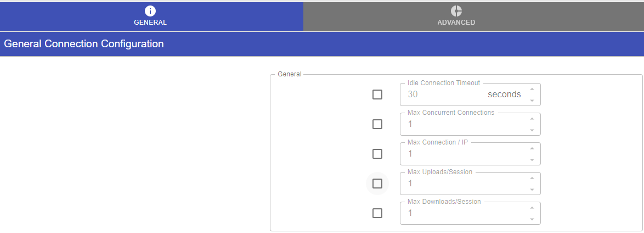Toggle the Max Concurrent Connections checkbox
The image size is (644, 233).
click(377, 124)
